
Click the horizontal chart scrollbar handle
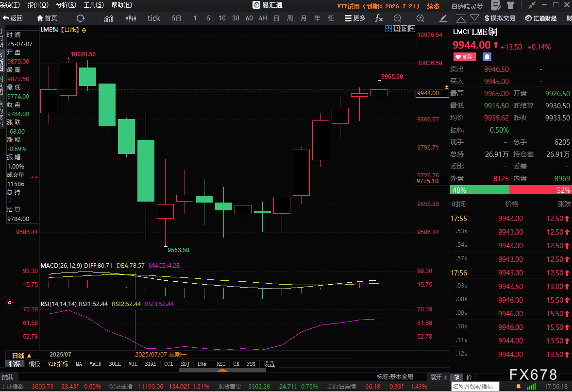[222, 370]
